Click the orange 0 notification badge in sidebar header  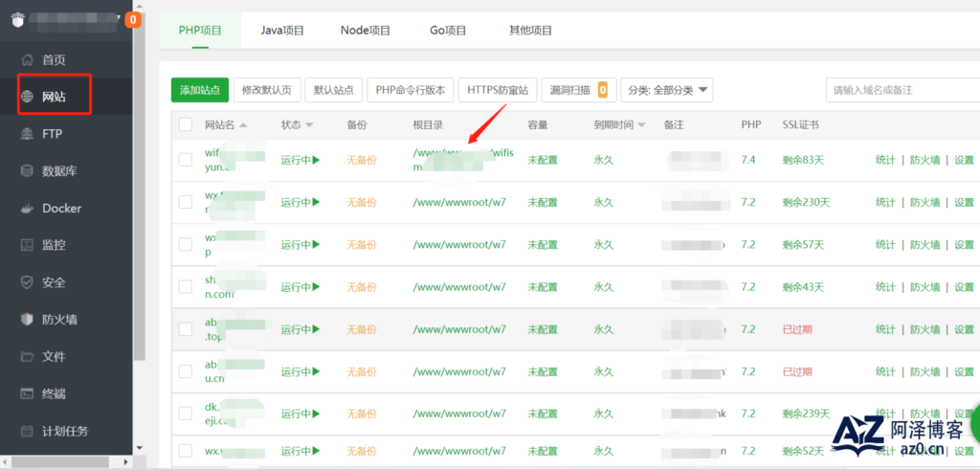132,20
